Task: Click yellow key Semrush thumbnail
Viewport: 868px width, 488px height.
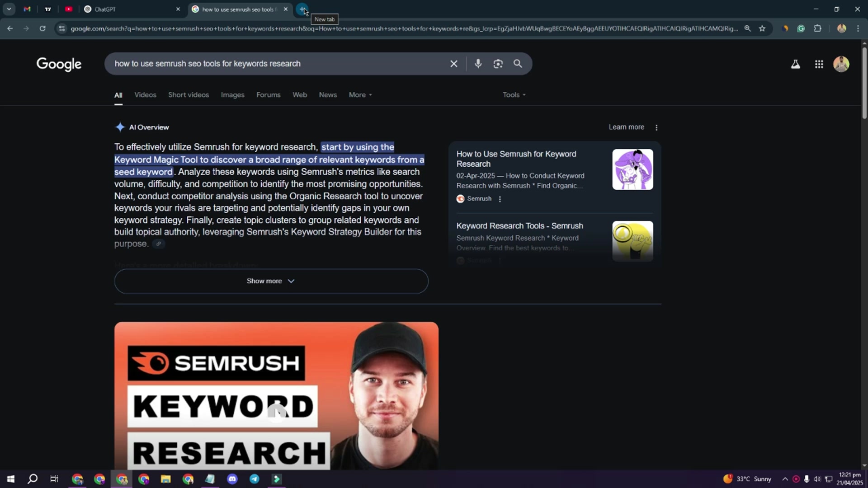Action: coord(632,241)
